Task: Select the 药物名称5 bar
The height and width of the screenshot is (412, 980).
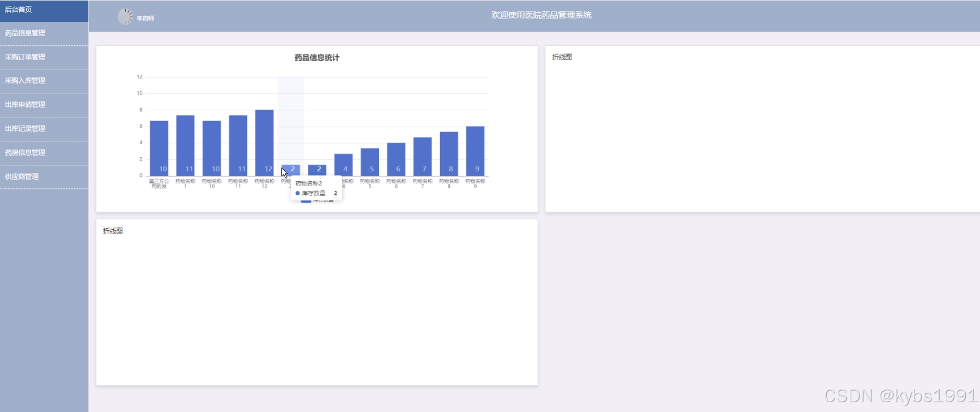Action: point(370,162)
